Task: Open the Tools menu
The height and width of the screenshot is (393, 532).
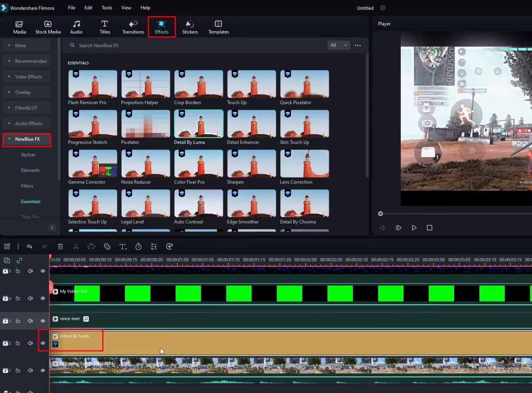Action: point(107,8)
